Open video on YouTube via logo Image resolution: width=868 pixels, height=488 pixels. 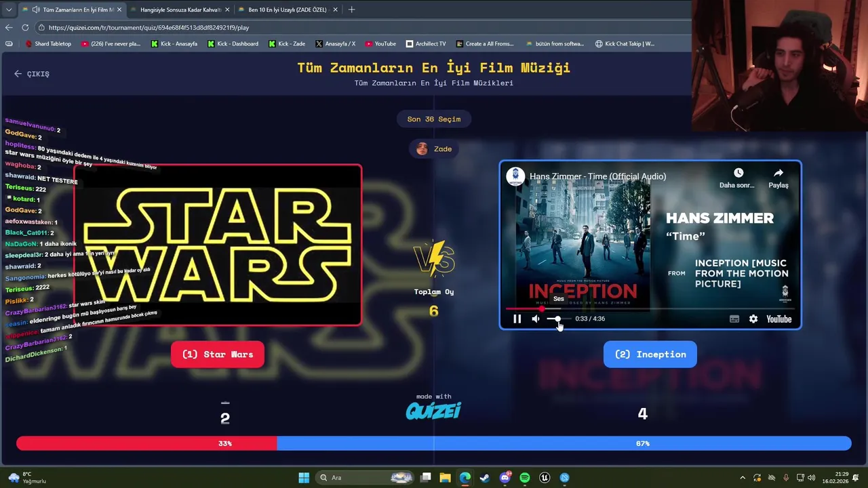(x=778, y=319)
